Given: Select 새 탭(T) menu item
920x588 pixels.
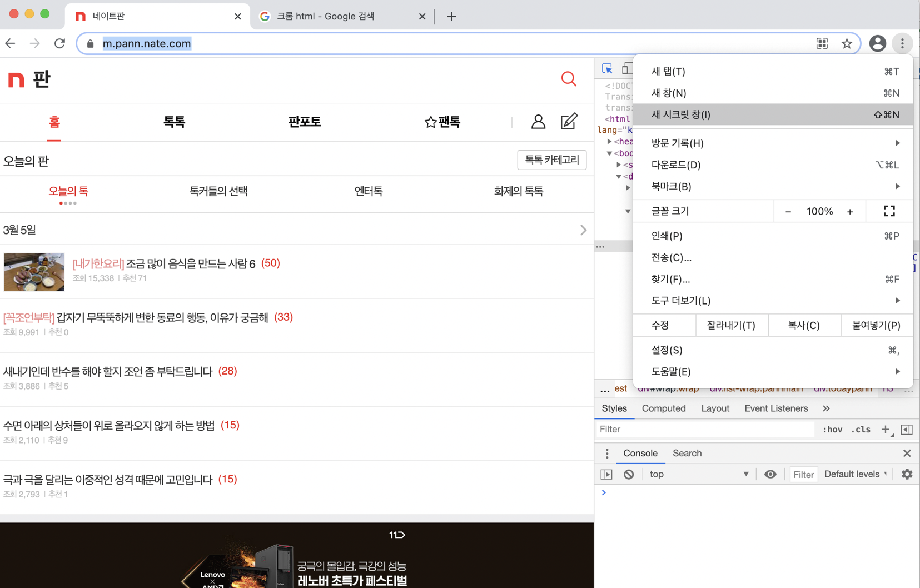Looking at the screenshot, I should point(773,72).
